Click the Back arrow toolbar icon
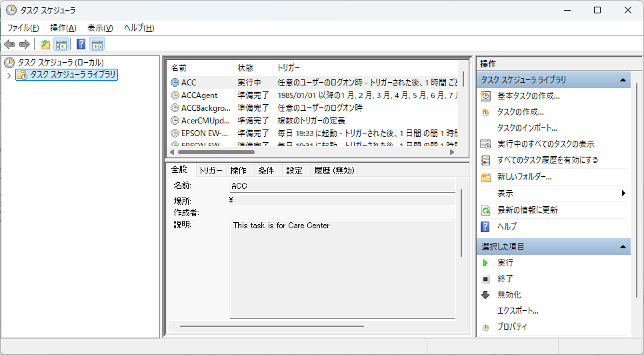Image resolution: width=644 pixels, height=355 pixels. pyautogui.click(x=9, y=44)
